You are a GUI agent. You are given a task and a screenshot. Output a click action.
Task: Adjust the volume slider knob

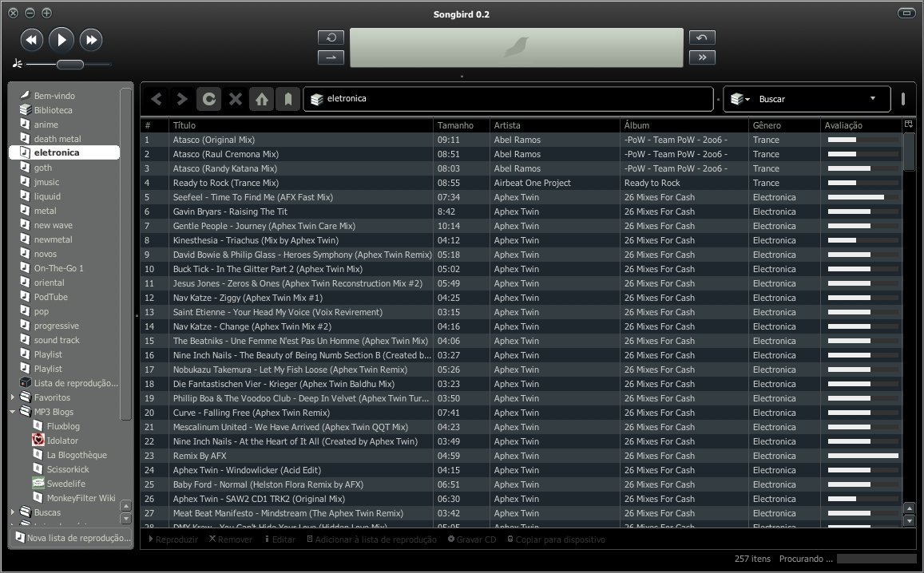(x=70, y=64)
